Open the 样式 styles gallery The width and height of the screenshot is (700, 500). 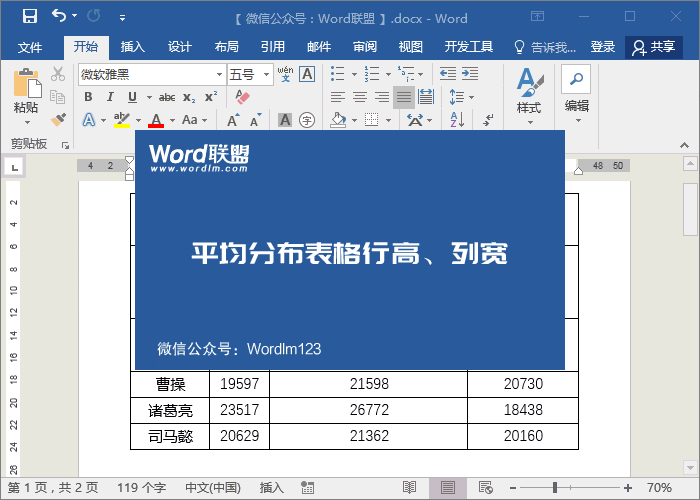(x=529, y=96)
